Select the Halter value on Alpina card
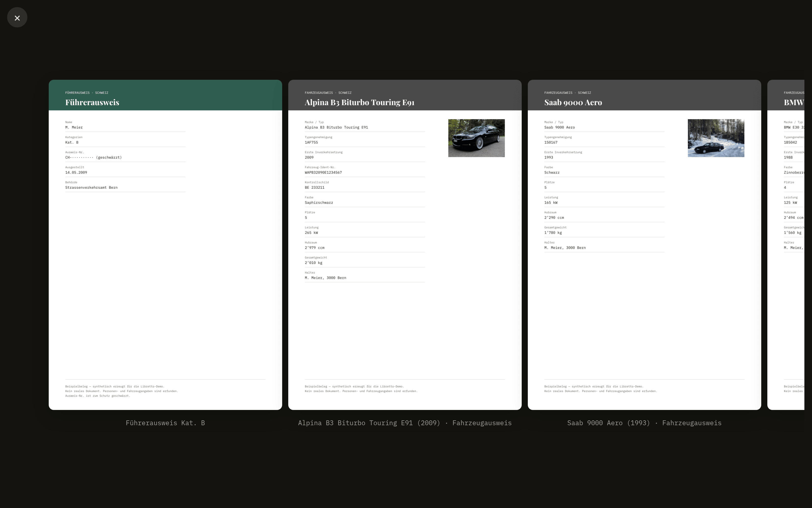The image size is (812, 508). [326, 278]
